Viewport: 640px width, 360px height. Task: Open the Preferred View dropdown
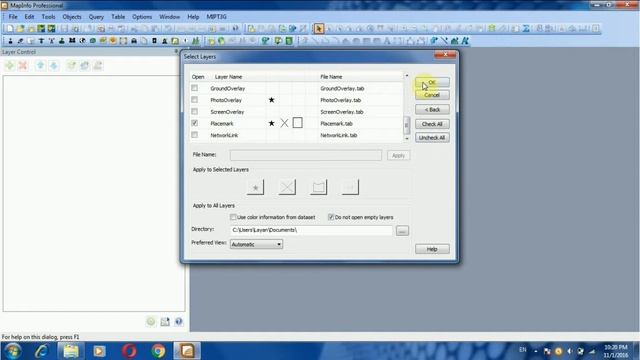[x=256, y=244]
